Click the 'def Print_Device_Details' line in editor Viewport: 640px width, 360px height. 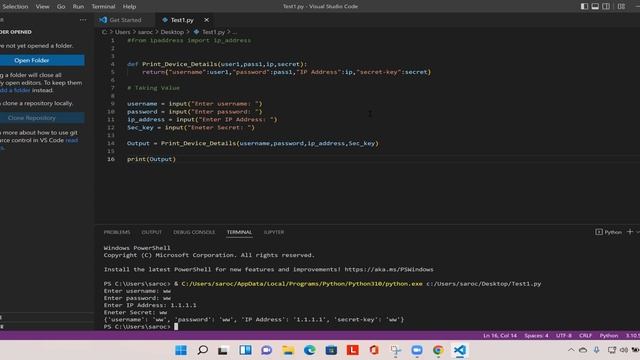tap(217, 64)
